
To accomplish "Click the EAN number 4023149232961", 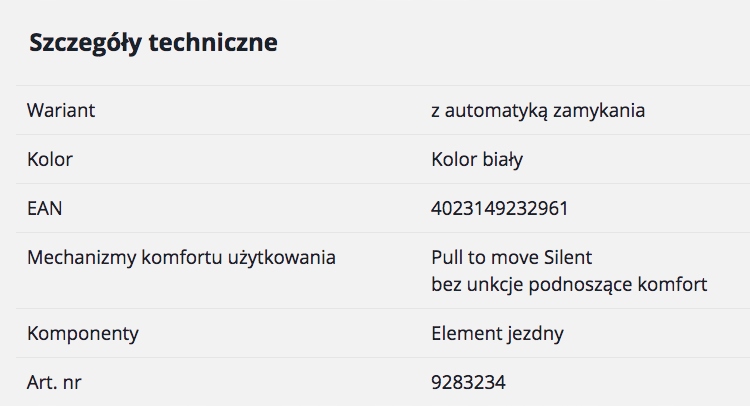I will [499, 208].
